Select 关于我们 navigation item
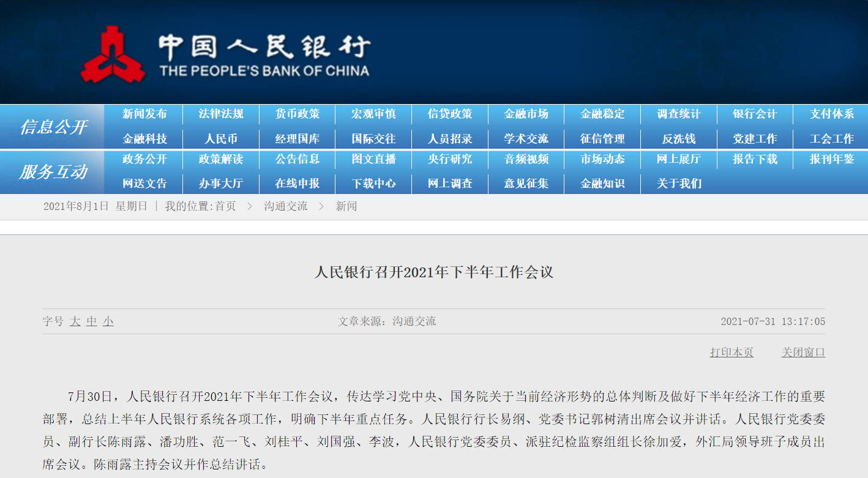The width and height of the screenshot is (868, 478). tap(679, 184)
